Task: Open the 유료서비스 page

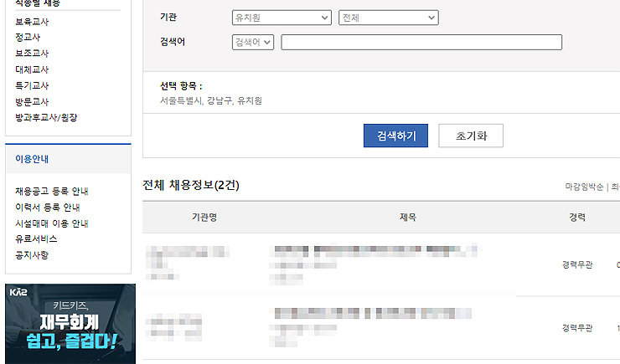Action: click(36, 239)
